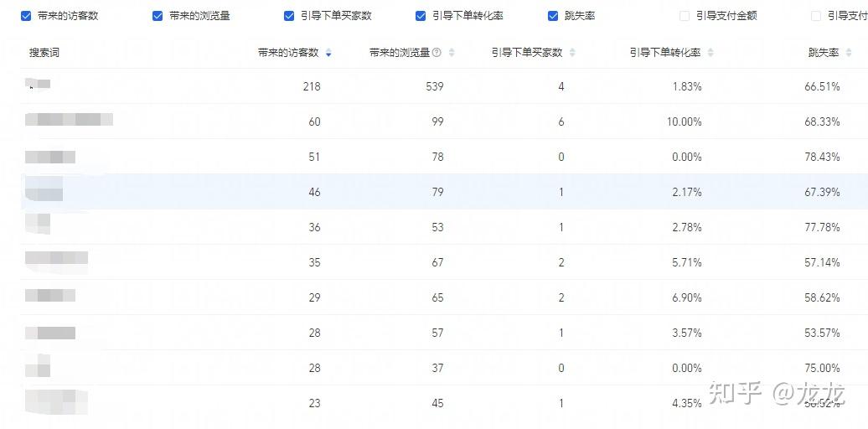Select the conversion rate cell 3.57%

[687, 333]
